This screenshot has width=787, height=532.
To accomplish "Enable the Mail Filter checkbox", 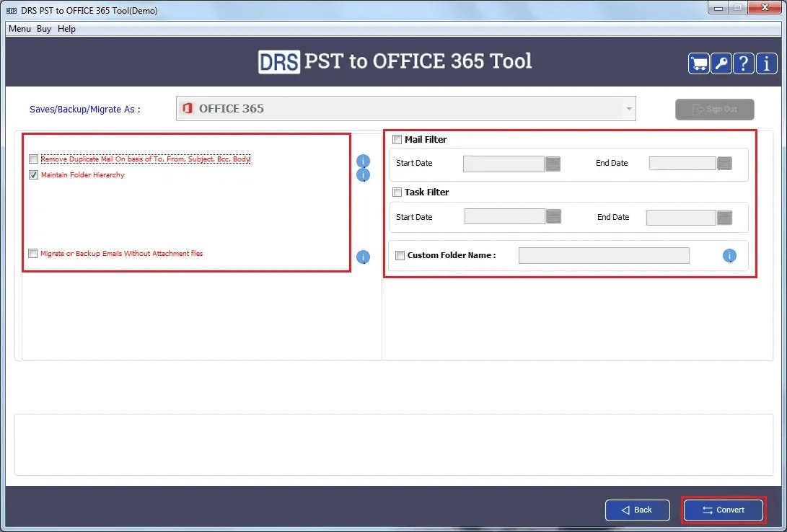I will 397,139.
